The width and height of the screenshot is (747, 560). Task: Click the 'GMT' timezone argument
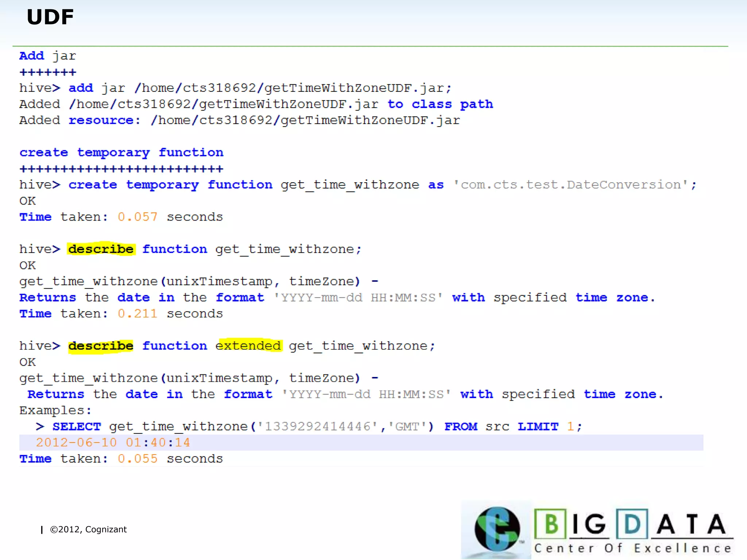click(x=407, y=427)
